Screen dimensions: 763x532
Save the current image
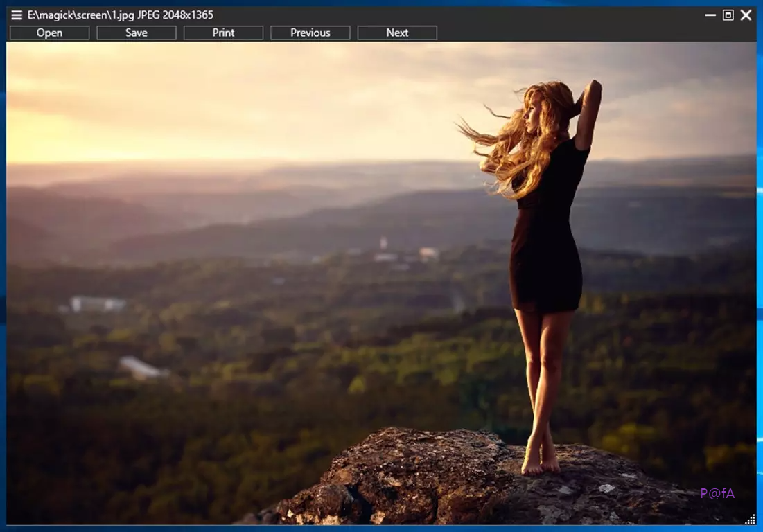pyautogui.click(x=136, y=32)
